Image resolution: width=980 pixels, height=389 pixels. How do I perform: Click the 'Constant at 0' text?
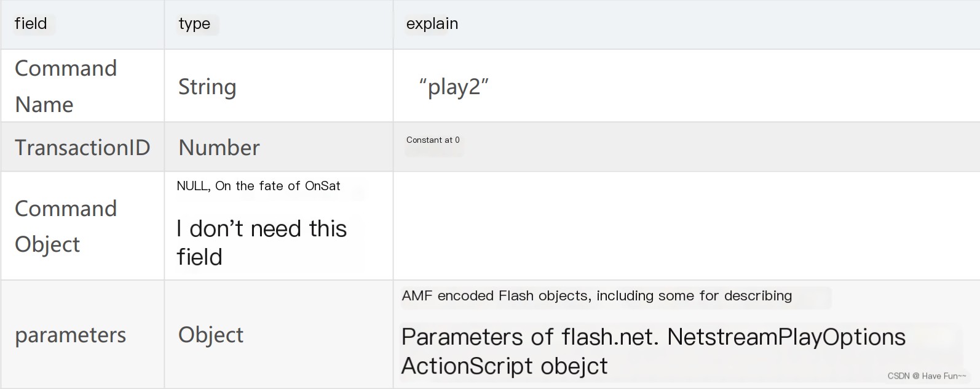tap(433, 140)
